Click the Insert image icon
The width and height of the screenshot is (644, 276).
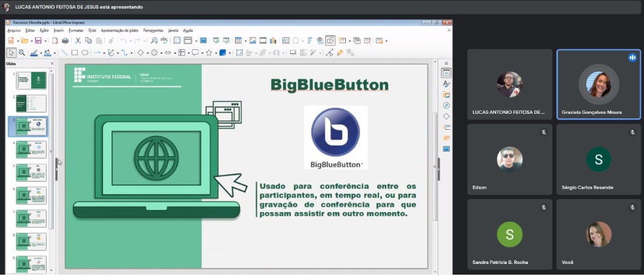[252, 41]
